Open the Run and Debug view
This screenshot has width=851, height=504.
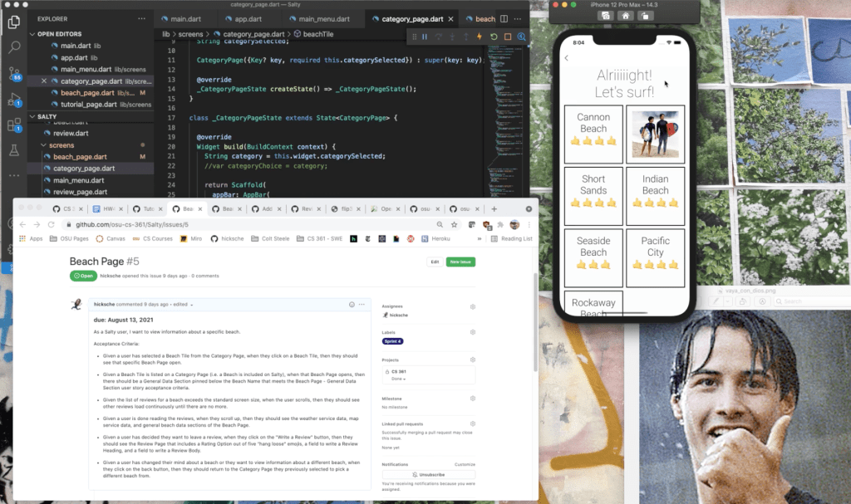pyautogui.click(x=14, y=100)
